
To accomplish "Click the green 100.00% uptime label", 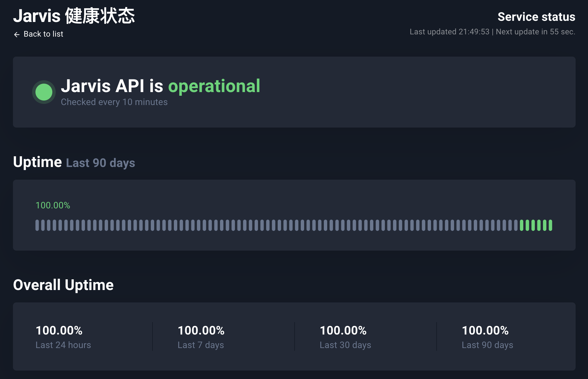I will click(x=53, y=205).
